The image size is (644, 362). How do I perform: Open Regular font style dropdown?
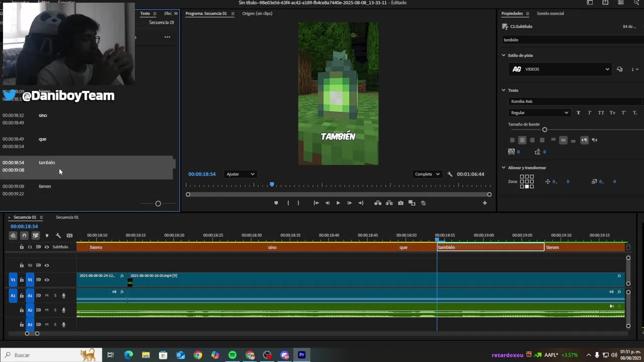click(x=539, y=113)
